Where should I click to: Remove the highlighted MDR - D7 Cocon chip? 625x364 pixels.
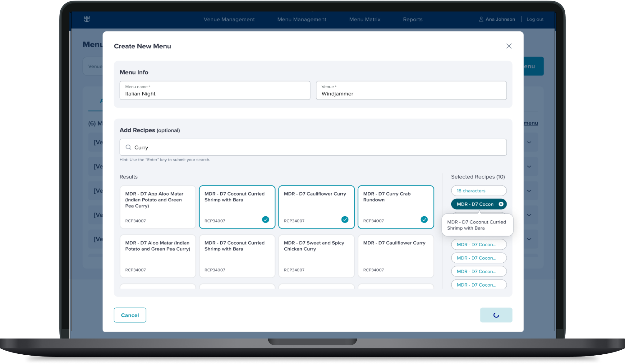point(501,204)
